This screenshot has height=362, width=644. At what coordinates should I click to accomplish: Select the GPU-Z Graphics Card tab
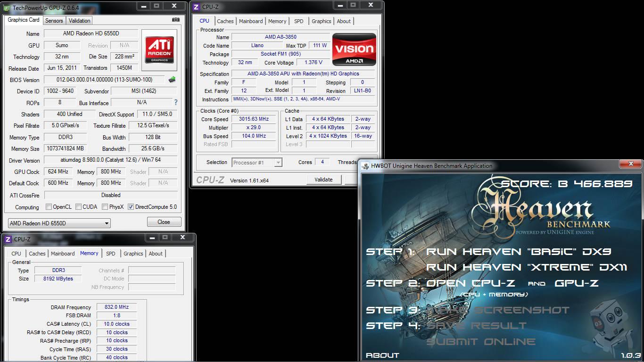[24, 20]
